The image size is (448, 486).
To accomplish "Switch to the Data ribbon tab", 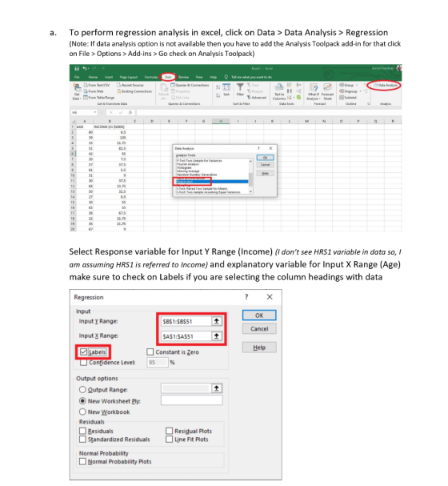I will 168,77.
